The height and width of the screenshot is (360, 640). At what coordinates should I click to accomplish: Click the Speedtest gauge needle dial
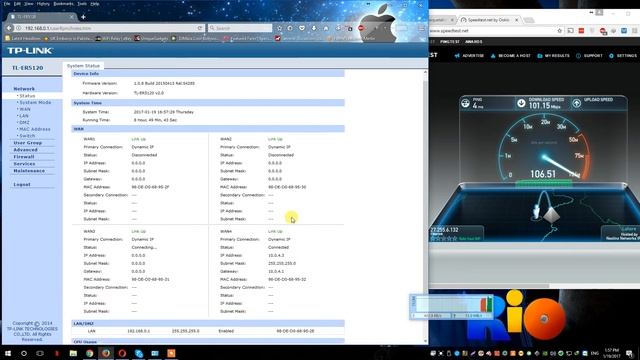click(544, 149)
